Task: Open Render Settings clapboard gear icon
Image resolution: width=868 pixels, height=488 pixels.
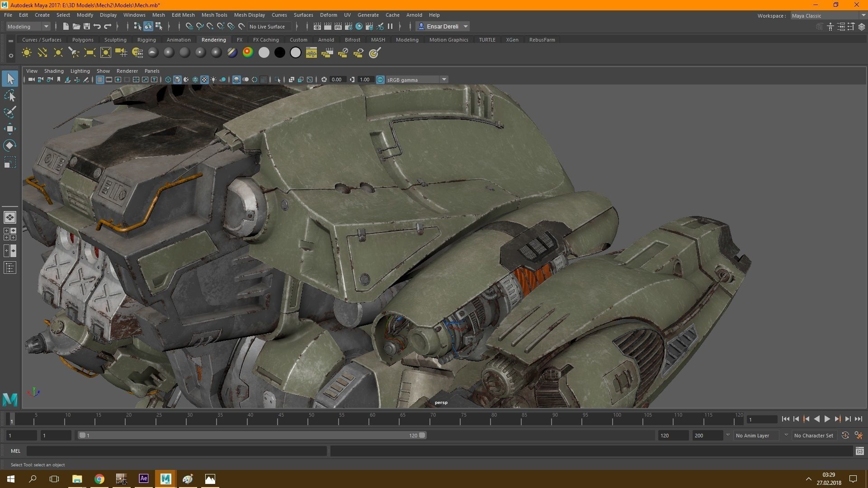Action: point(349,27)
